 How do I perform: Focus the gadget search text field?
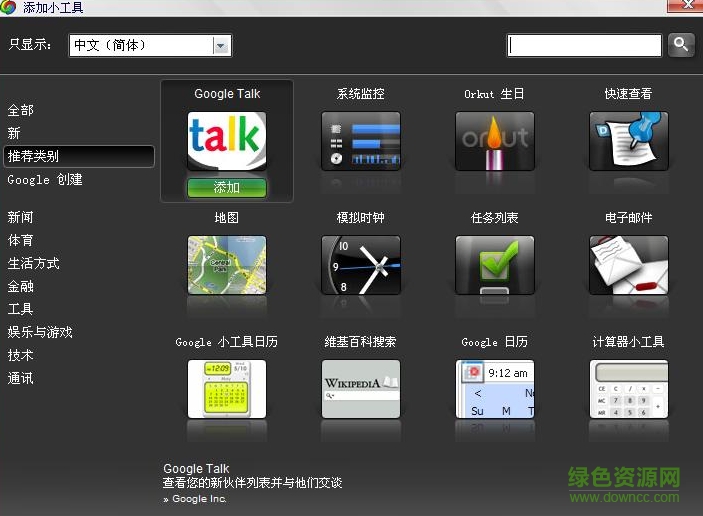[585, 45]
